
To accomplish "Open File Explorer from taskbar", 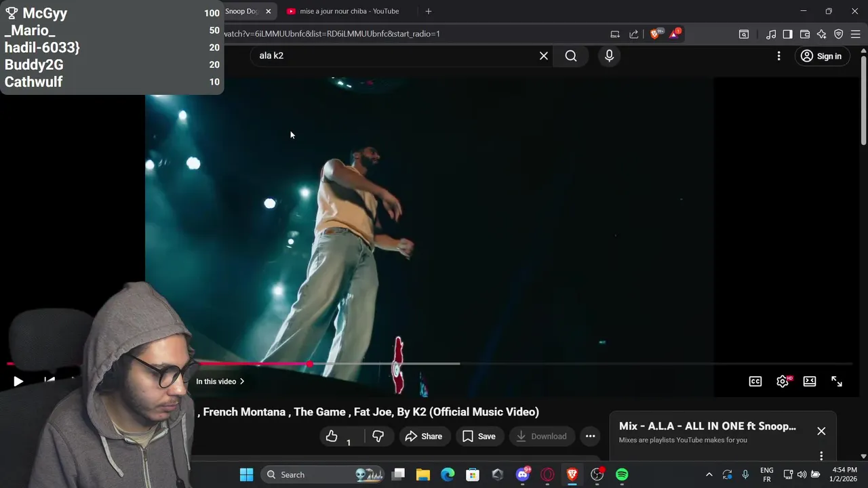I will tap(423, 474).
